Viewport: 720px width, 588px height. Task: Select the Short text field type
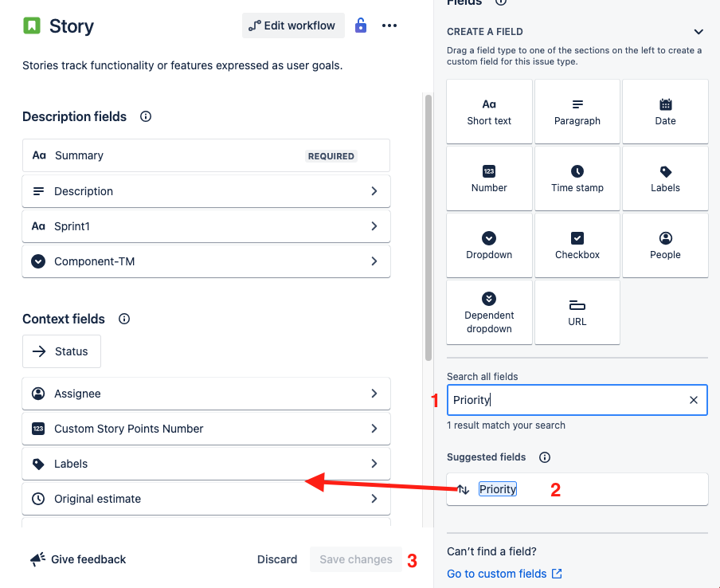[489, 111]
